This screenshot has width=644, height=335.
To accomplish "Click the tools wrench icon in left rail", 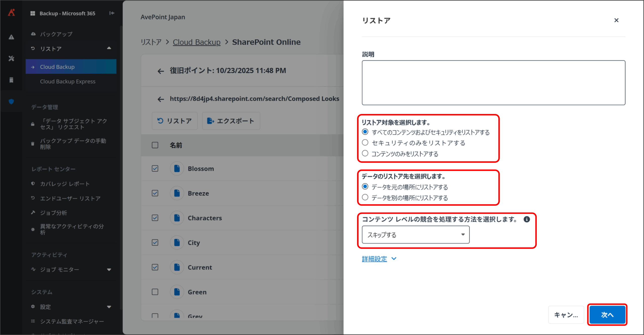I will click(x=11, y=59).
